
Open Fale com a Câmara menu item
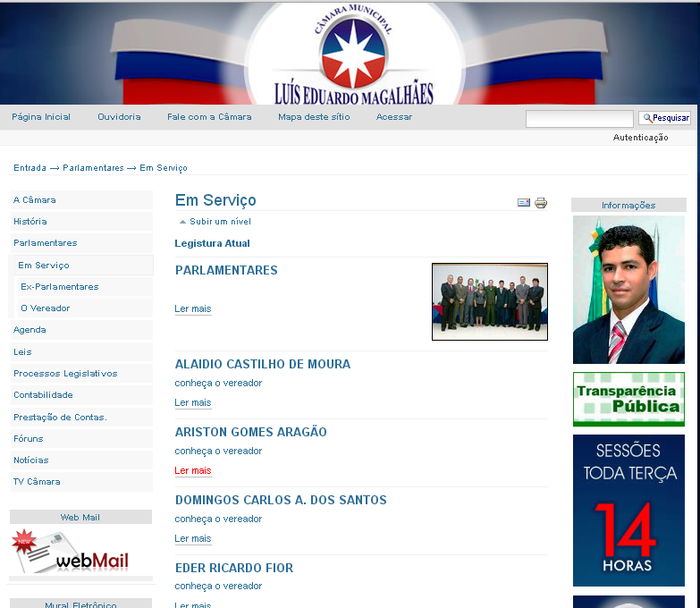(x=209, y=117)
